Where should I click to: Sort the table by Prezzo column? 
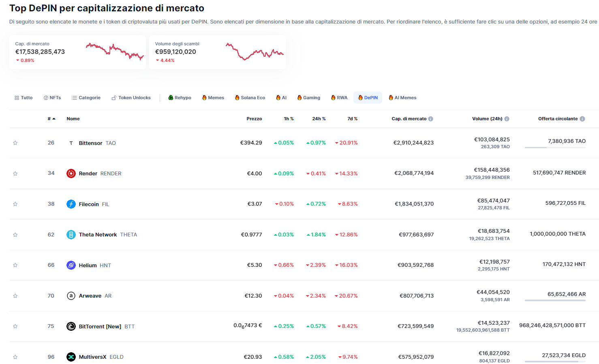click(x=254, y=119)
